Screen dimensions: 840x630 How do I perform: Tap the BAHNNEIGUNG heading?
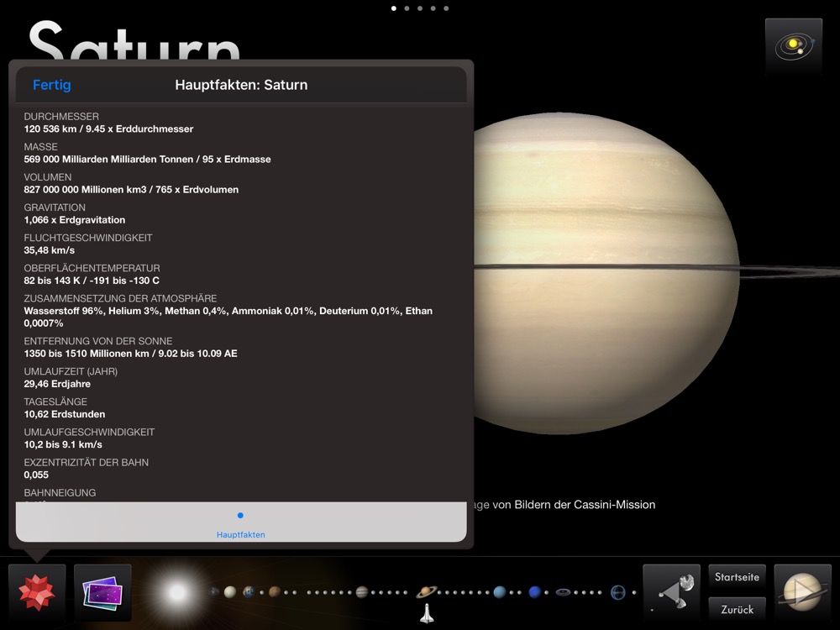pyautogui.click(x=60, y=493)
